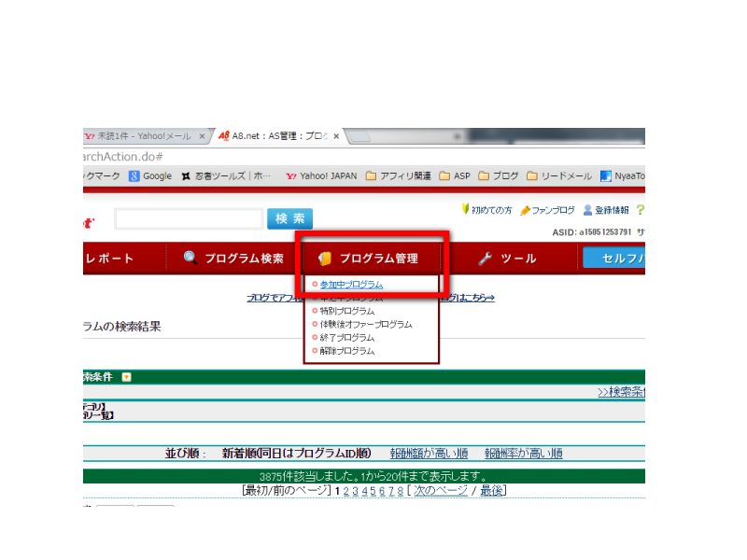Go to results page 8
Screen dimensions: 747x560
tap(401, 491)
